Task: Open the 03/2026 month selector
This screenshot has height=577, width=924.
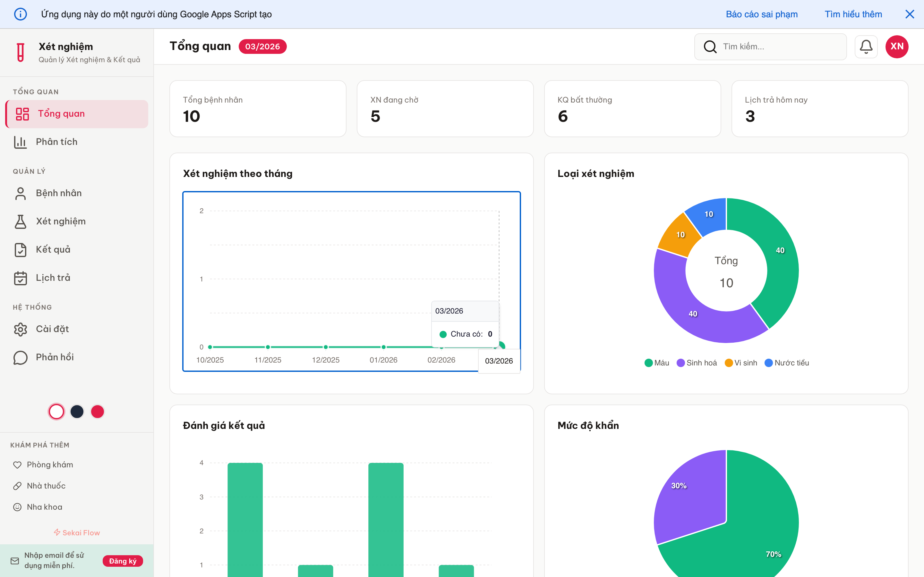Action: [x=263, y=46]
